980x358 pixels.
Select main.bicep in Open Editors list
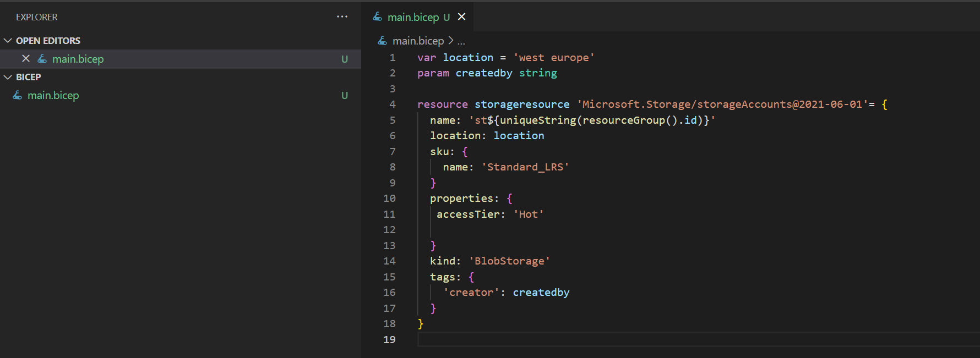(x=78, y=59)
